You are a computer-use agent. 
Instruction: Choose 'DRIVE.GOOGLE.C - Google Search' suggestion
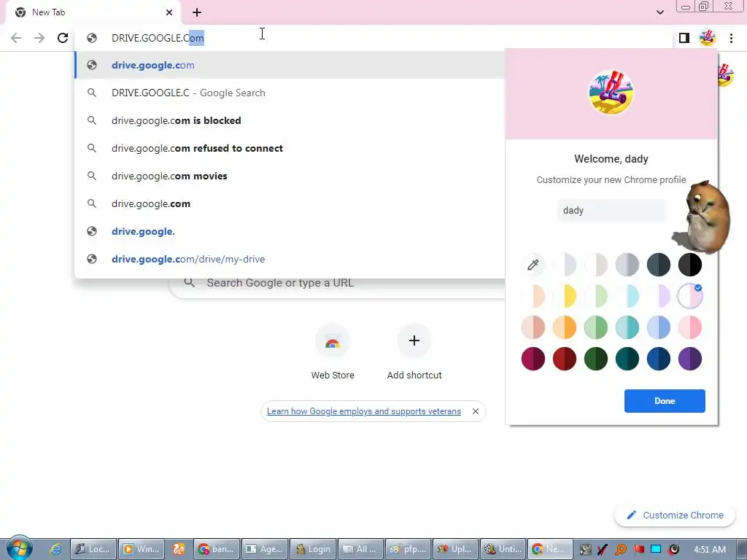tap(290, 93)
